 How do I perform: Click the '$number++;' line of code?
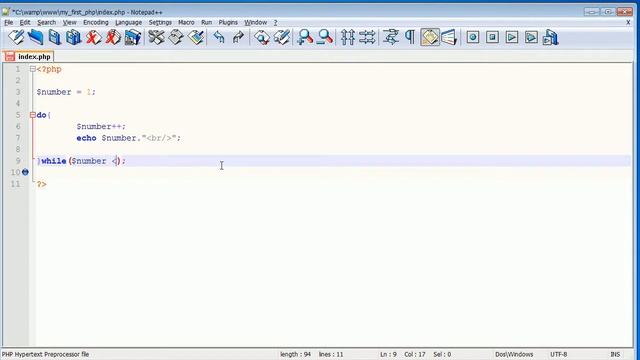[101, 127]
